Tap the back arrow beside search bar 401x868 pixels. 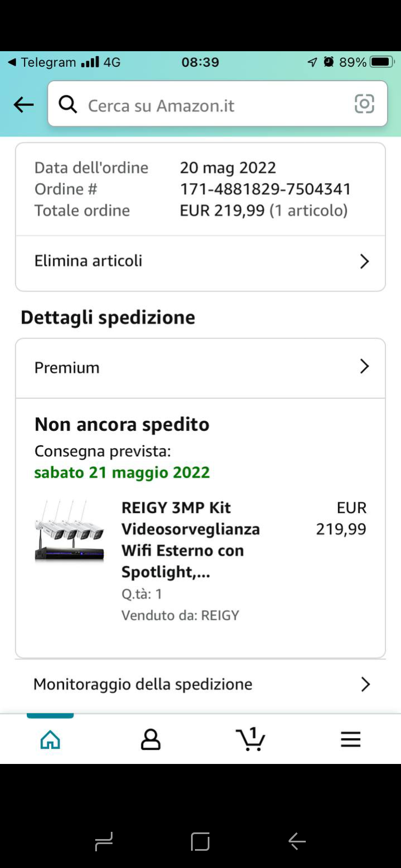(x=23, y=105)
